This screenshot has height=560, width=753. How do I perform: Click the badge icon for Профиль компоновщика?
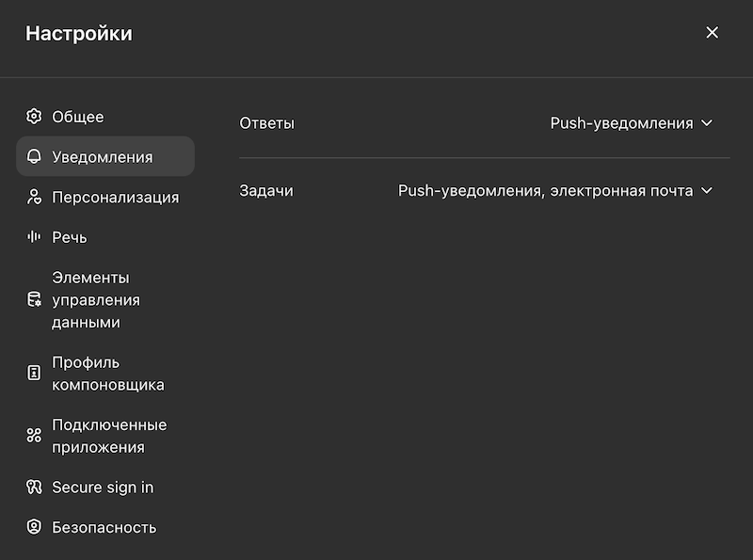(34, 373)
